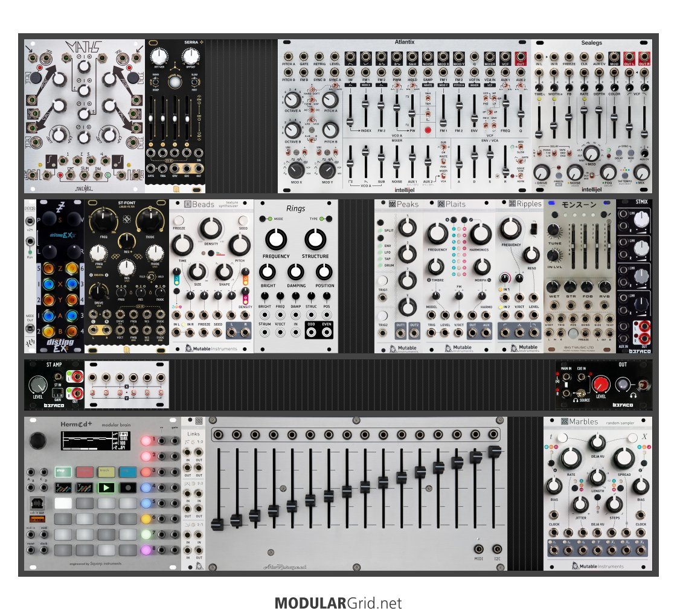Image resolution: width=677 pixels, height=616 pixels.
Task: Toggle the Rings MODE button
Action: [263, 219]
